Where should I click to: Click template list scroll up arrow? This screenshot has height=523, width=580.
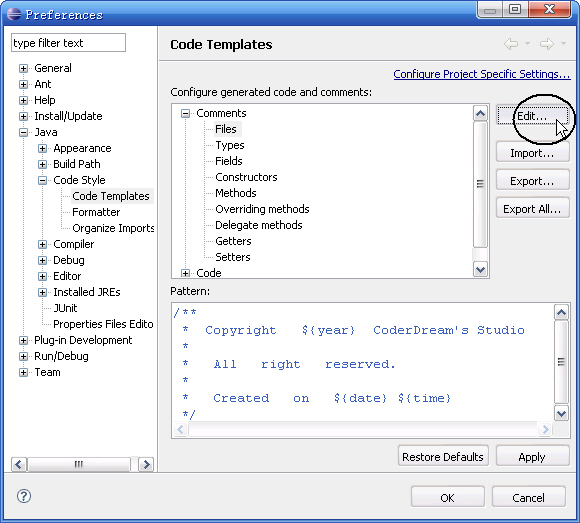(x=480, y=113)
